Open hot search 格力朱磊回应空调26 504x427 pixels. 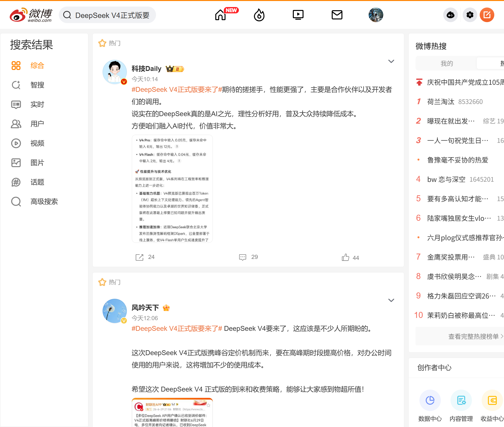tap(461, 296)
